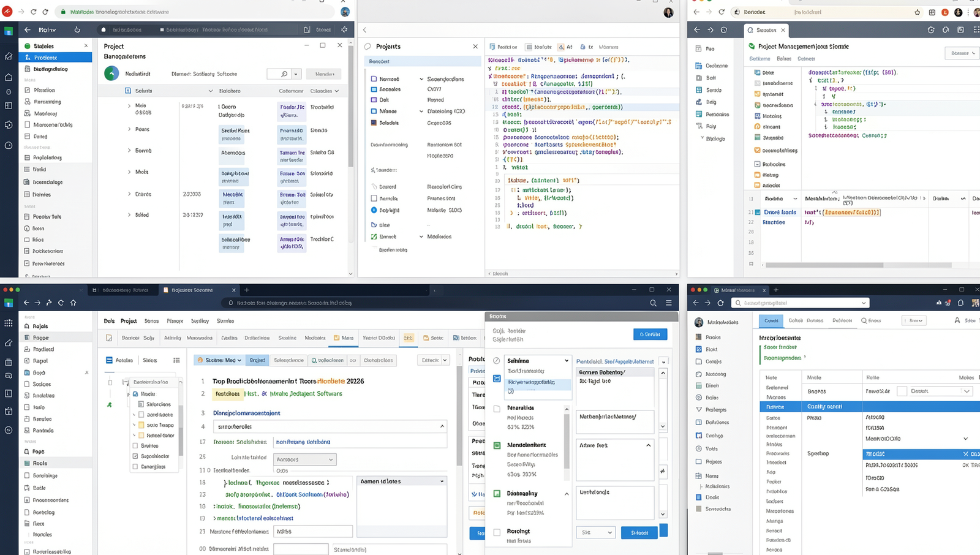Tick the Normod checkbox in Projaıts panel
The width and height of the screenshot is (980, 555).
(x=374, y=79)
